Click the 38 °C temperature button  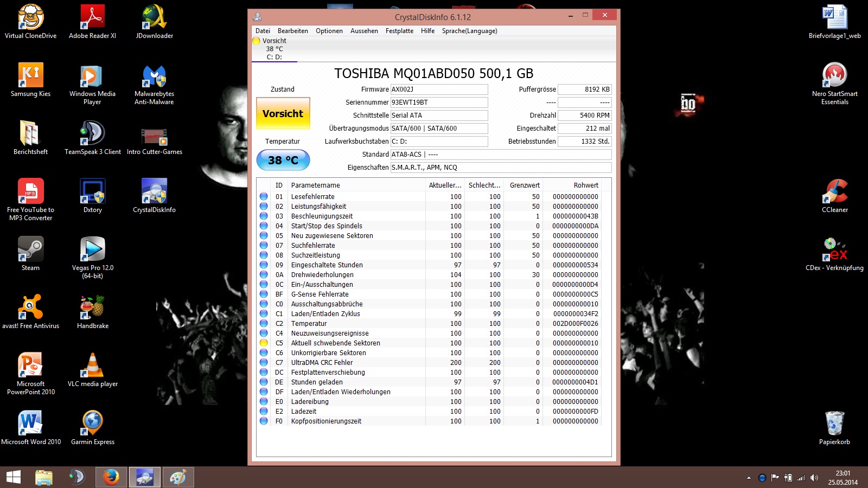click(283, 160)
